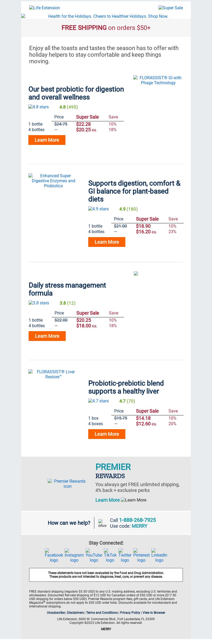Click the Unsubscribe footer link

pyautogui.click(x=56, y=612)
